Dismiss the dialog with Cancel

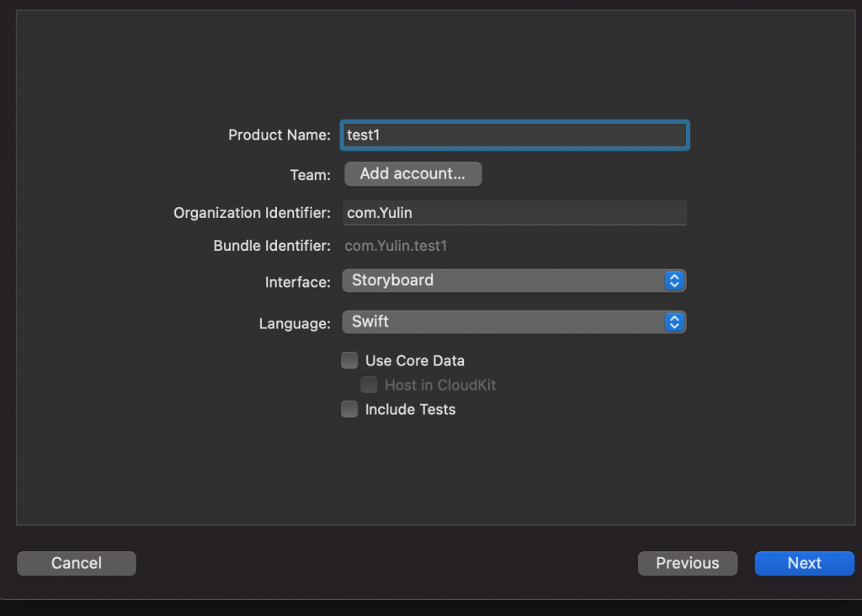point(77,564)
